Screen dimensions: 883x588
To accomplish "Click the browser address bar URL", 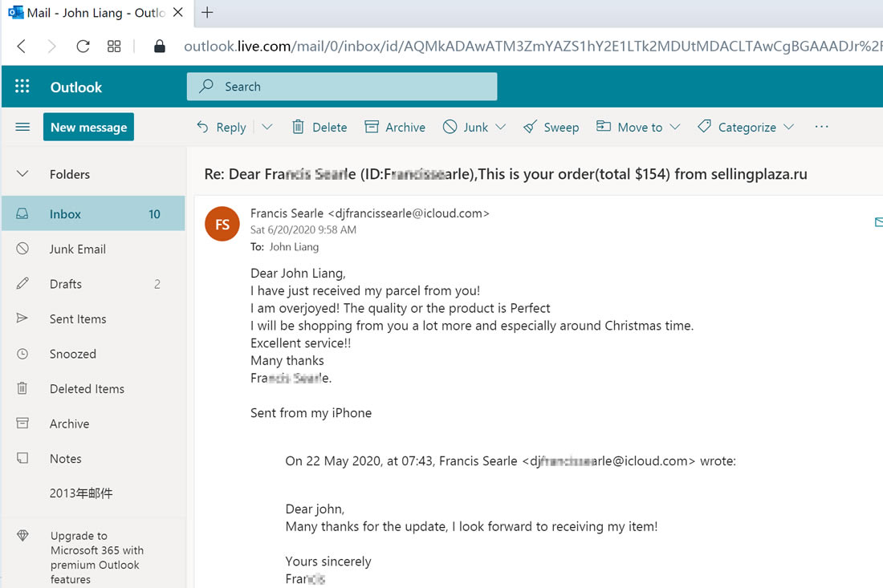I will coord(532,47).
